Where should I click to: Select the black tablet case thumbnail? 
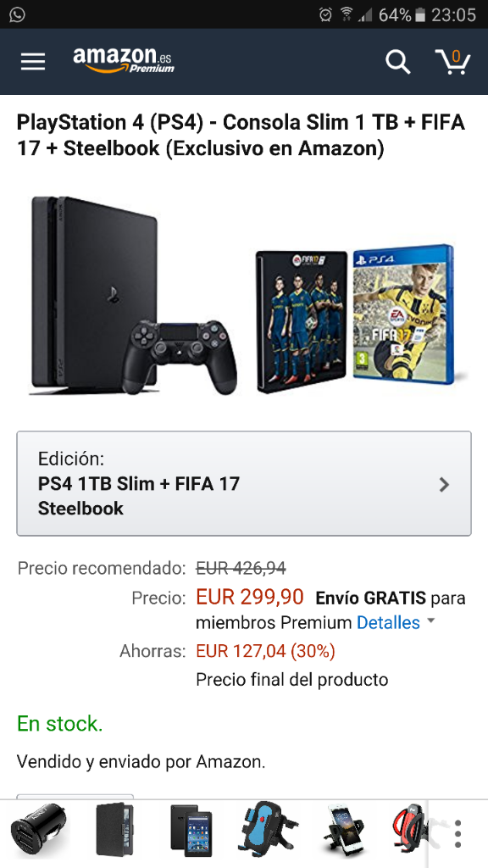pyautogui.click(x=115, y=831)
